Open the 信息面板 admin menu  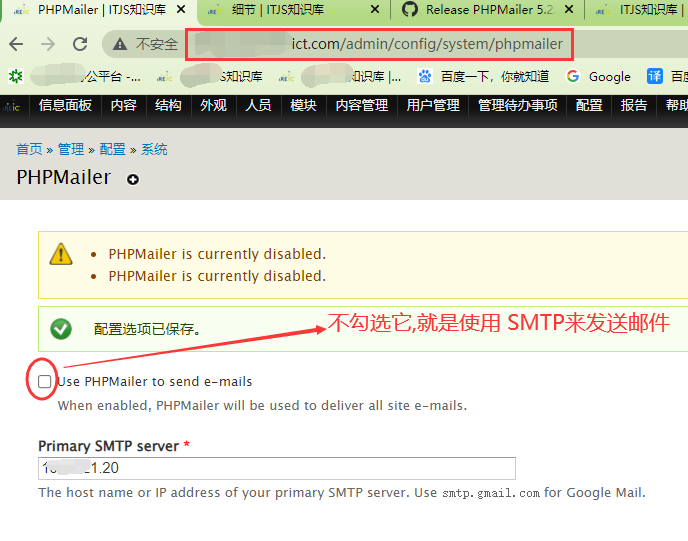(65, 105)
